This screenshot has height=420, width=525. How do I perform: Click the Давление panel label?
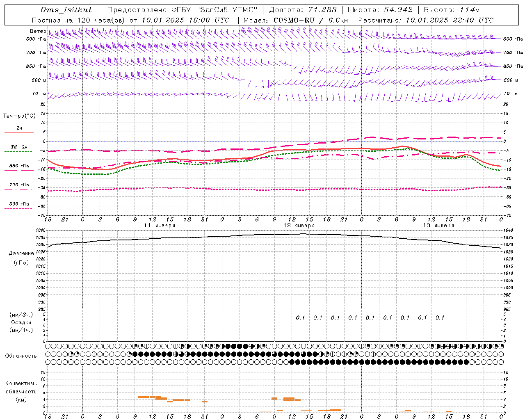pos(21,253)
